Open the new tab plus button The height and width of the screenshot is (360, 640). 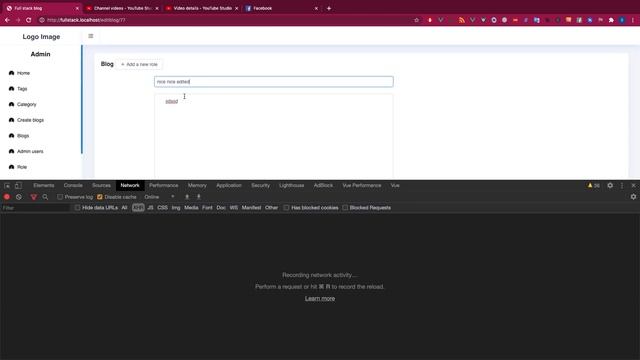[x=329, y=8]
